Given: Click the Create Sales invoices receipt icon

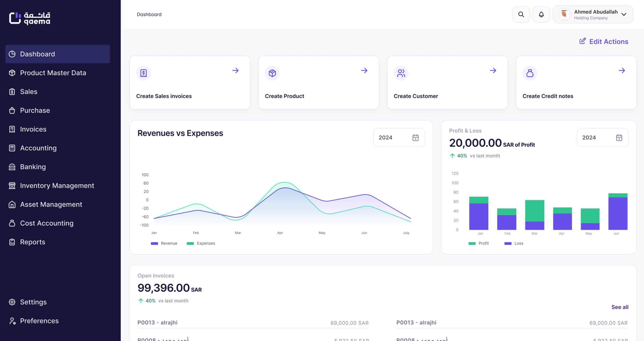Looking at the screenshot, I should tap(143, 73).
